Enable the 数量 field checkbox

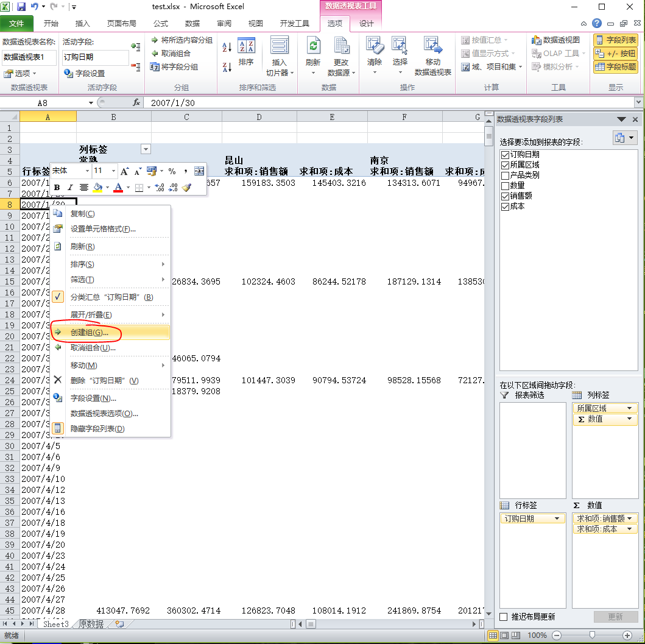(504, 186)
